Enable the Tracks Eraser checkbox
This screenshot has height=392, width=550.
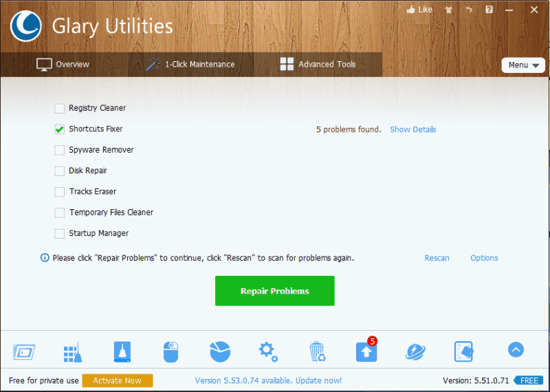(x=60, y=192)
